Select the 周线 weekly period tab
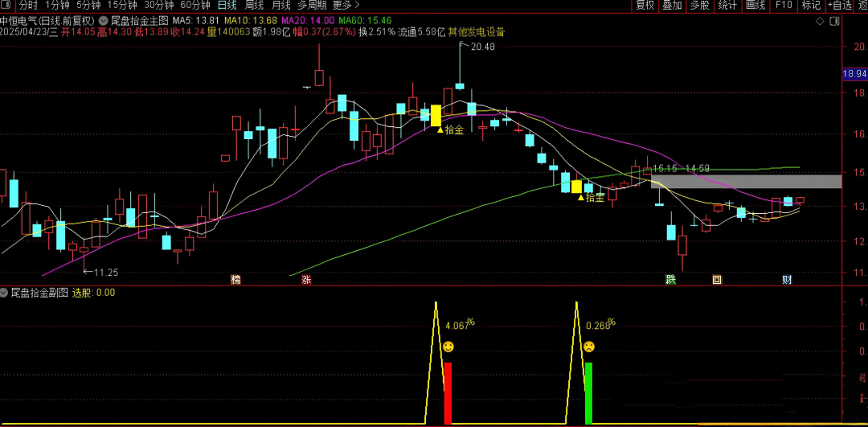 point(254,6)
